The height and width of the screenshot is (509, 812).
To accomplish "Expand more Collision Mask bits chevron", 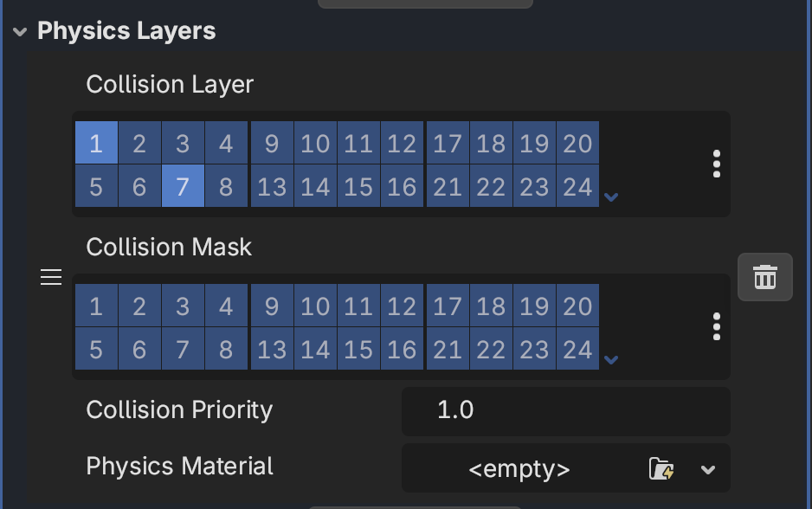I will coord(611,359).
